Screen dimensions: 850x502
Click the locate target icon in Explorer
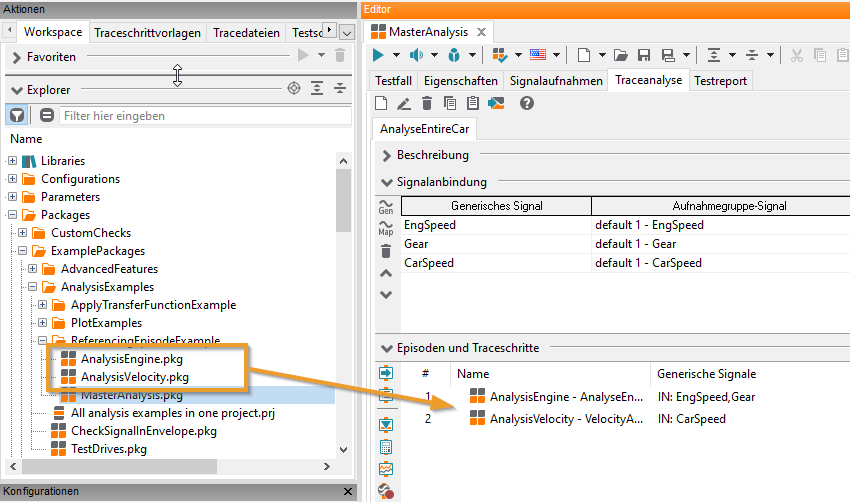pos(294,88)
